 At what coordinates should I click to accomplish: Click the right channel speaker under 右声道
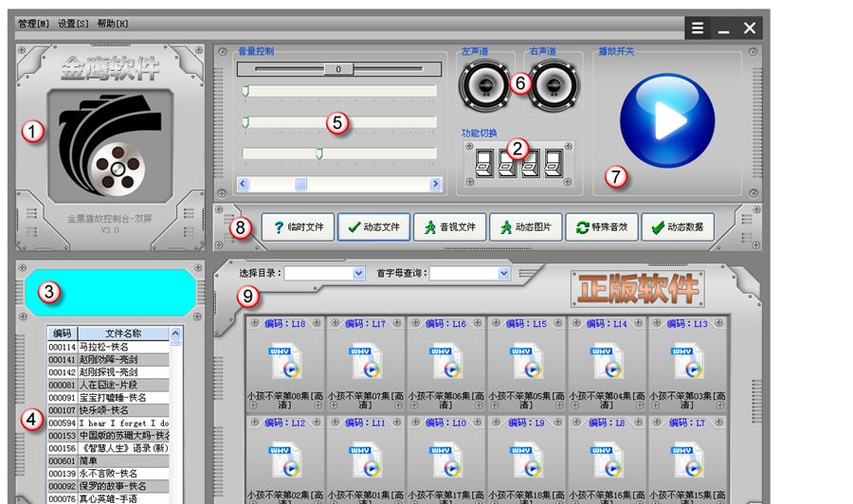554,85
